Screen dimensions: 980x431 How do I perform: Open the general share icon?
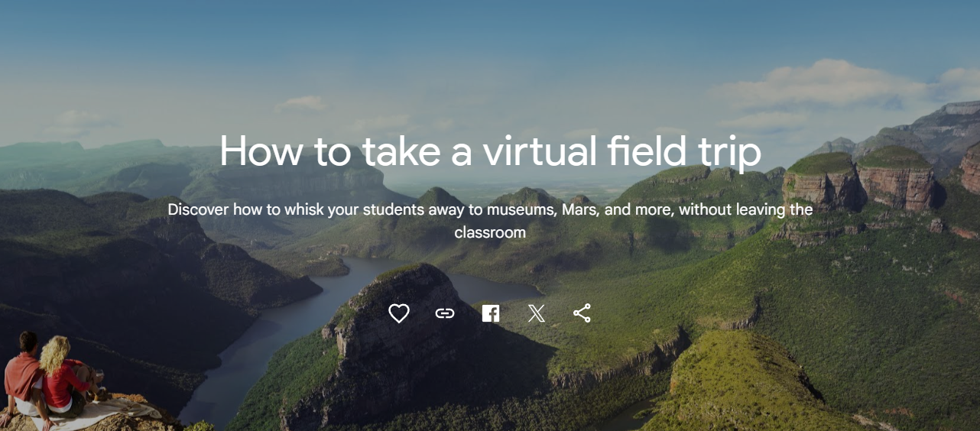[x=582, y=313]
